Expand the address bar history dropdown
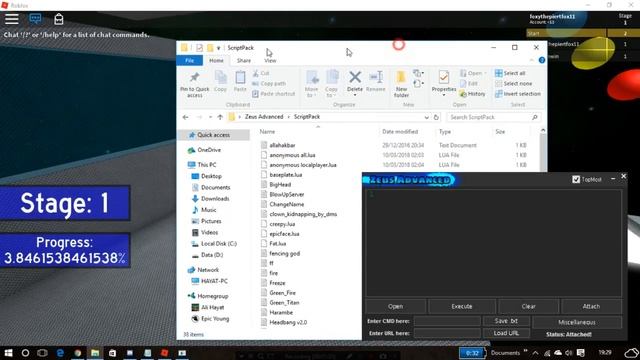640x360 pixels. 427,117
